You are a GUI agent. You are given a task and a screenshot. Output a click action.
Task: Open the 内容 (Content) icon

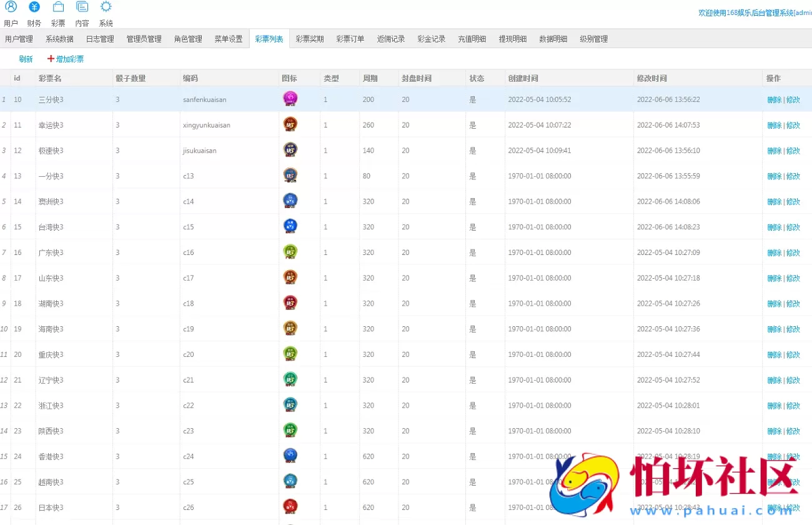[x=82, y=7]
